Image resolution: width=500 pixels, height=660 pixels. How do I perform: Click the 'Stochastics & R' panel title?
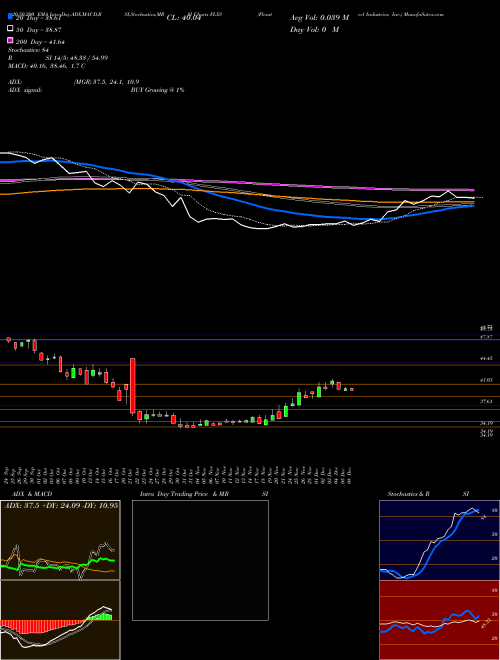pos(409,494)
